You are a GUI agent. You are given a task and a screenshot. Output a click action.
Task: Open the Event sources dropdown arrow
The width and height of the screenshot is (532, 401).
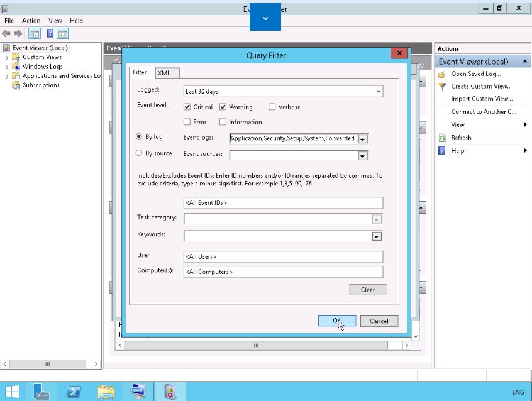pyautogui.click(x=363, y=156)
